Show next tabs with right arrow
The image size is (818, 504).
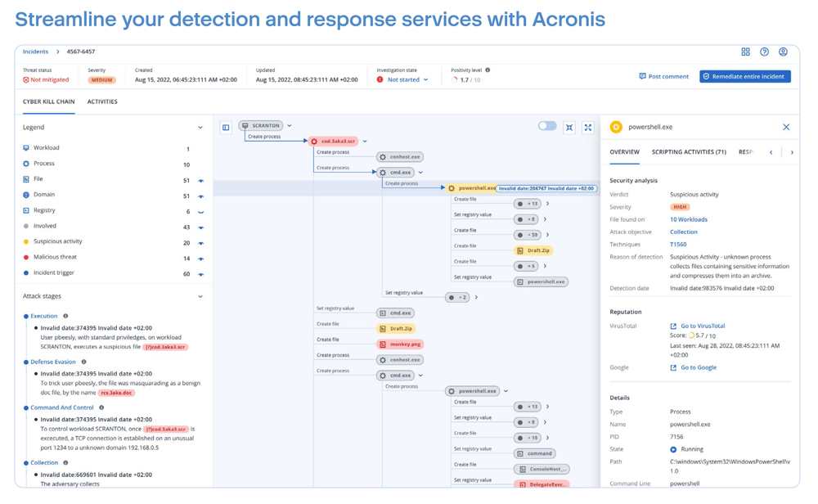click(792, 152)
